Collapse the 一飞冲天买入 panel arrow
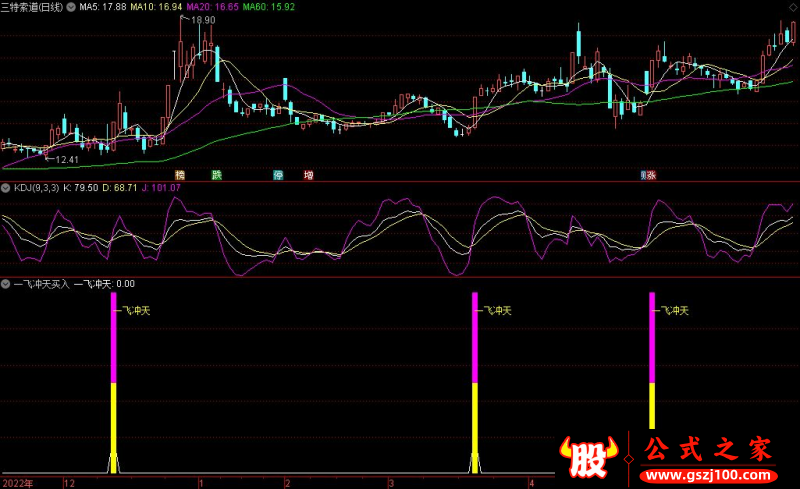 click(6, 284)
